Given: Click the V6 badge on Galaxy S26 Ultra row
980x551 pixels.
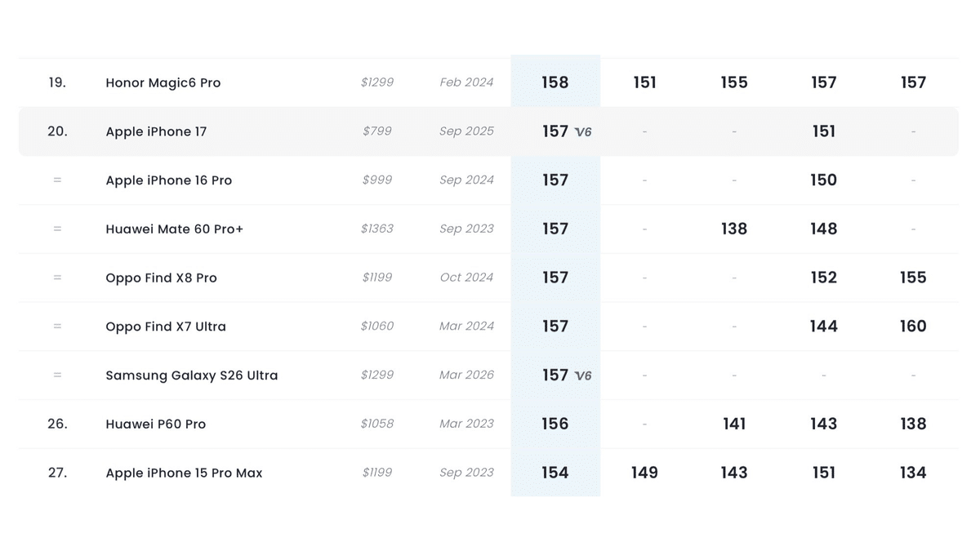Looking at the screenshot, I should click(x=583, y=375).
